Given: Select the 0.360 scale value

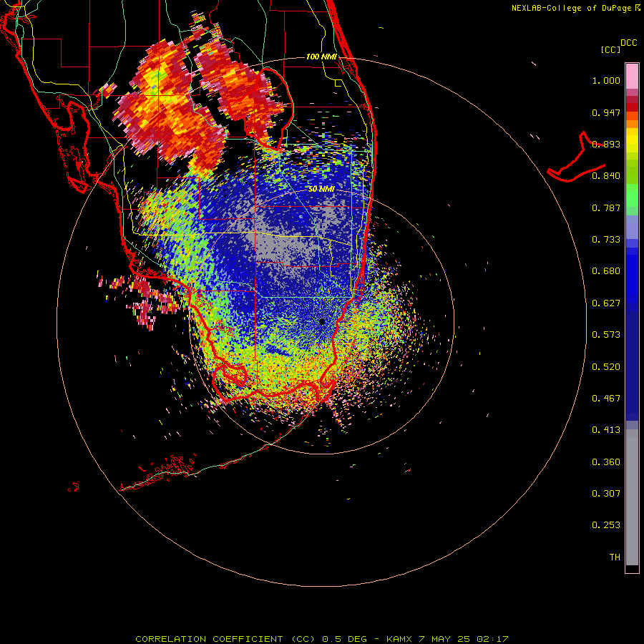Looking at the screenshot, I should (606, 462).
